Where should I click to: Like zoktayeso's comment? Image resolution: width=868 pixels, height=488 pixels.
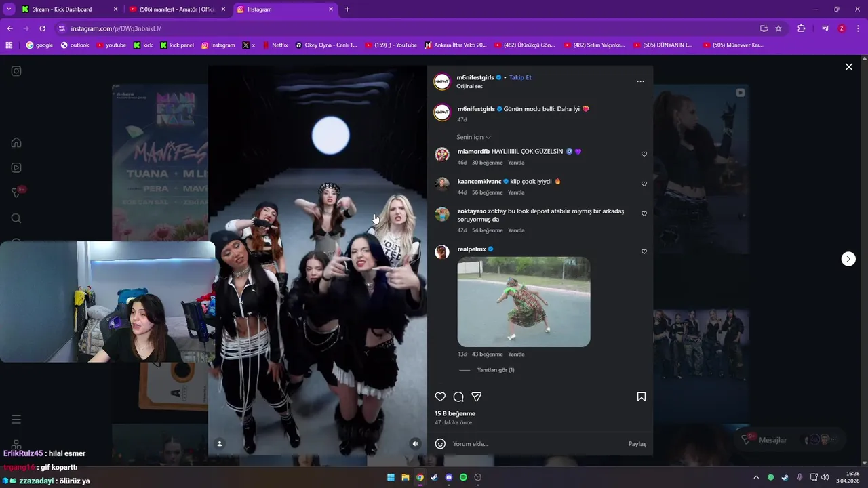(644, 213)
